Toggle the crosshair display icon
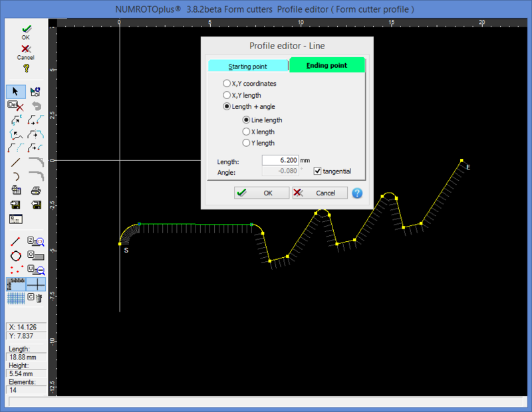Image resolution: width=532 pixels, height=412 pixels. pyautogui.click(x=36, y=284)
